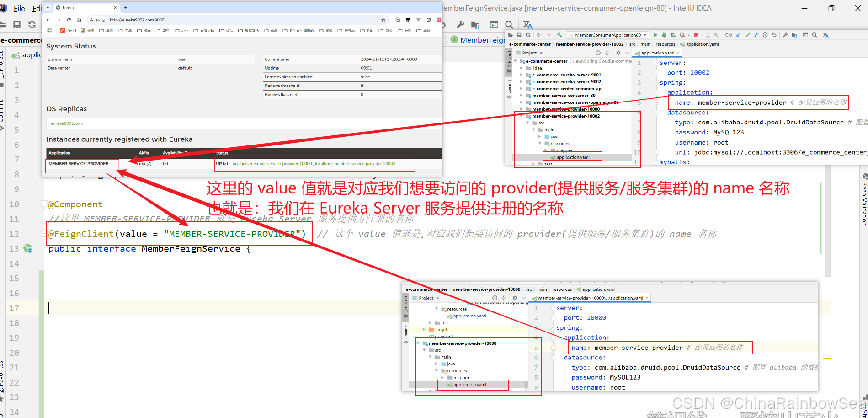This screenshot has width=868, height=418.
Task: Open the apps grid icon in bookmarks bar
Action: [x=49, y=31]
